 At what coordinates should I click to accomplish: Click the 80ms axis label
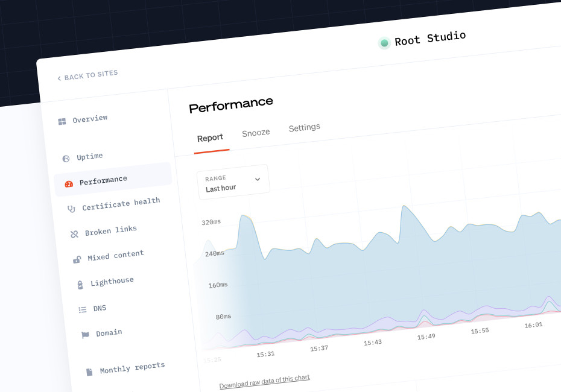point(223,317)
